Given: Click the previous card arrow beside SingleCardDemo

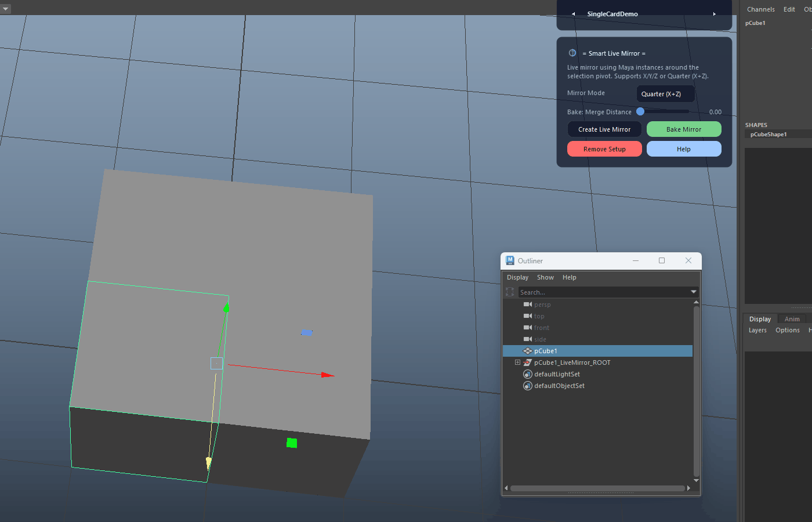Looking at the screenshot, I should coord(573,14).
